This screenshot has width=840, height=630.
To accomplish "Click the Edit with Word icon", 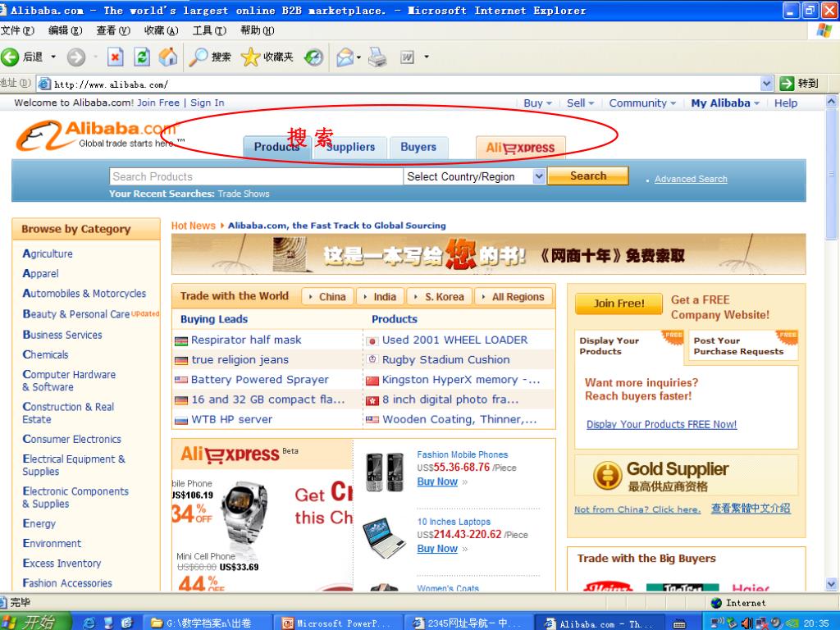I will [407, 57].
